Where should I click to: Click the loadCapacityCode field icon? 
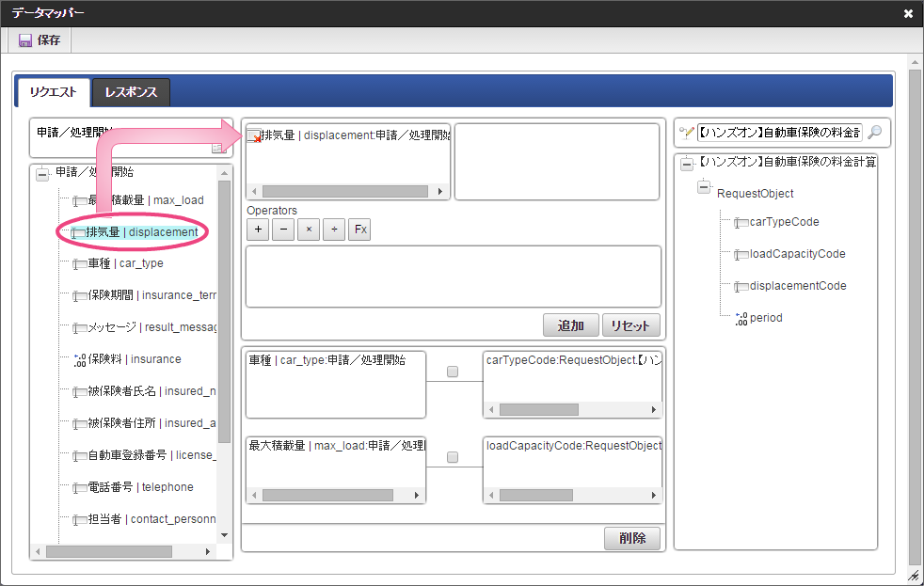click(x=741, y=254)
